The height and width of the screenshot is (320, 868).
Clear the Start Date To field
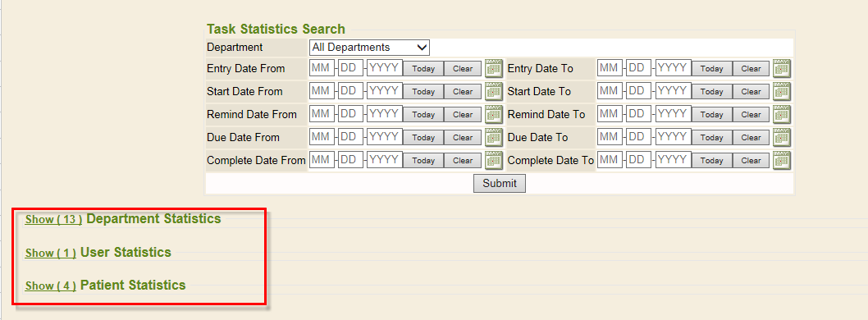[x=752, y=92]
